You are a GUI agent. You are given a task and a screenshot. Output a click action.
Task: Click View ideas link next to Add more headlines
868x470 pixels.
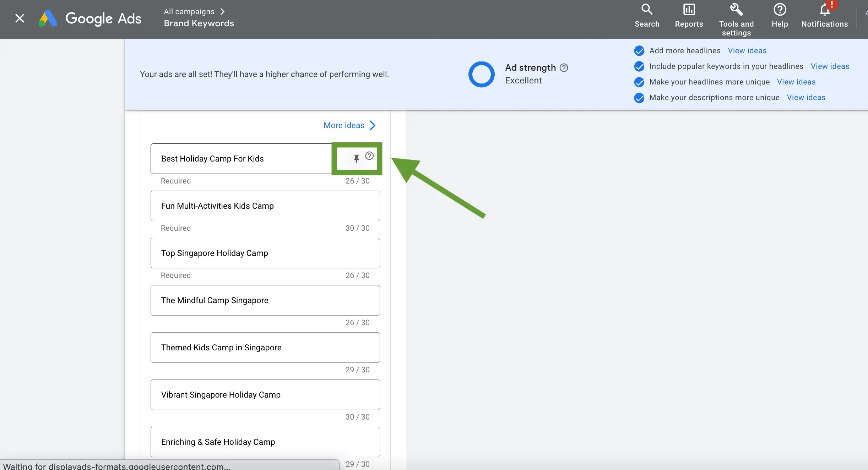click(747, 51)
